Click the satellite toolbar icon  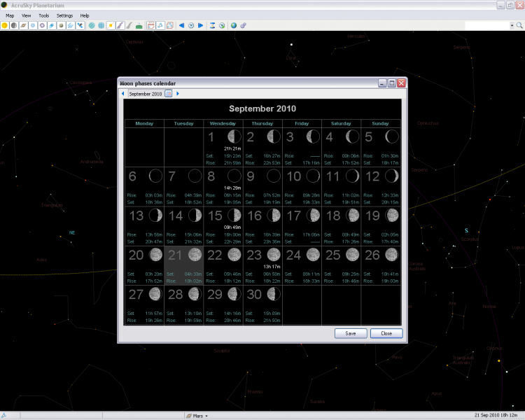[80, 25]
